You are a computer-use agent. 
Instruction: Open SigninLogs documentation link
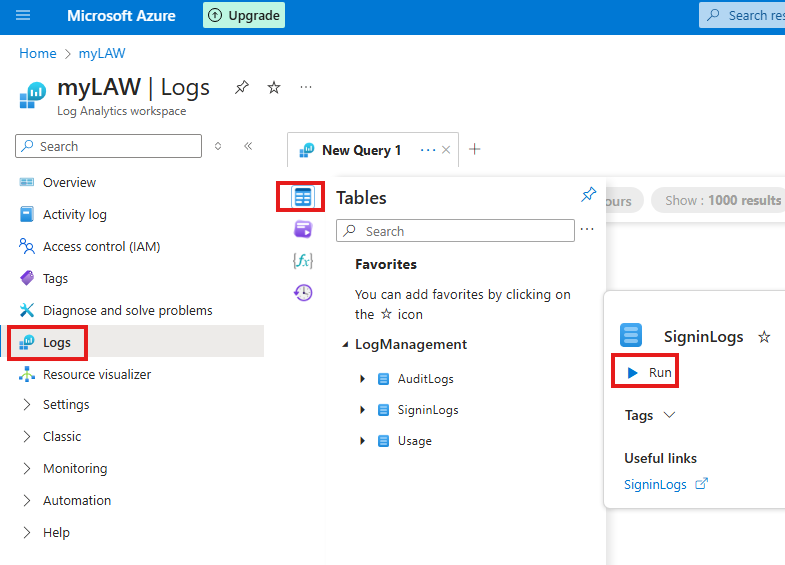[x=665, y=484]
